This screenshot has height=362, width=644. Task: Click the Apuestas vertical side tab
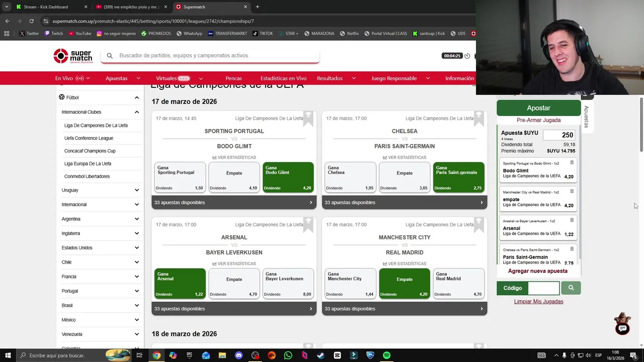586,117
